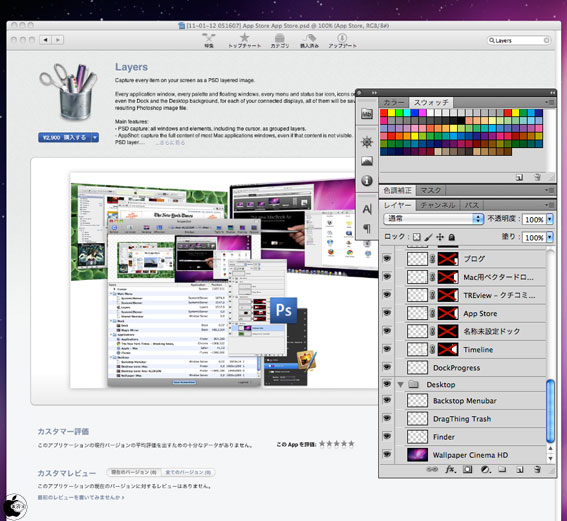567x521 pixels.
Task: Toggle lock transparent pixels
Action: pyautogui.click(x=417, y=237)
